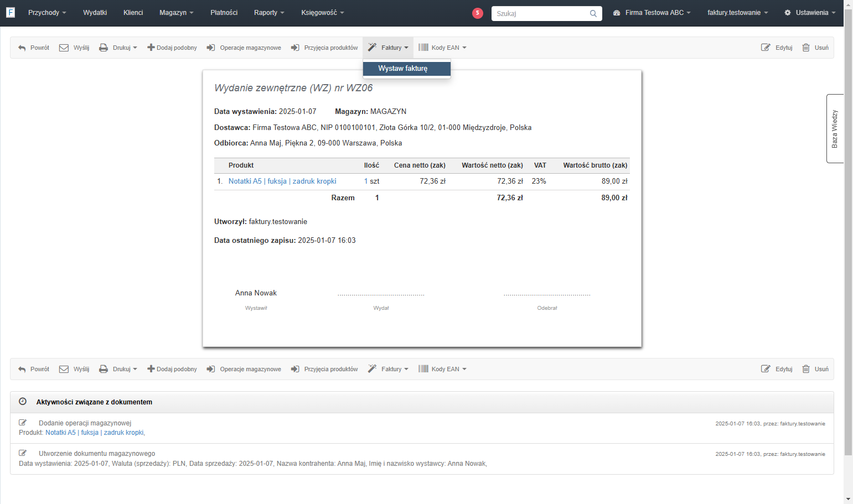Click the app logo in the navbar
Screen dimensions: 853x504
(11, 12)
